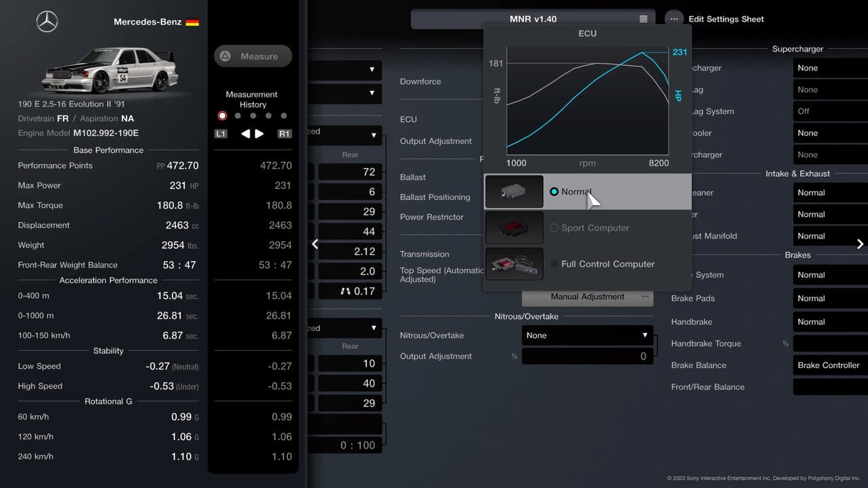Viewport: 868px width, 488px height.
Task: Select the Full Control Computer thumbnail
Action: (x=514, y=264)
